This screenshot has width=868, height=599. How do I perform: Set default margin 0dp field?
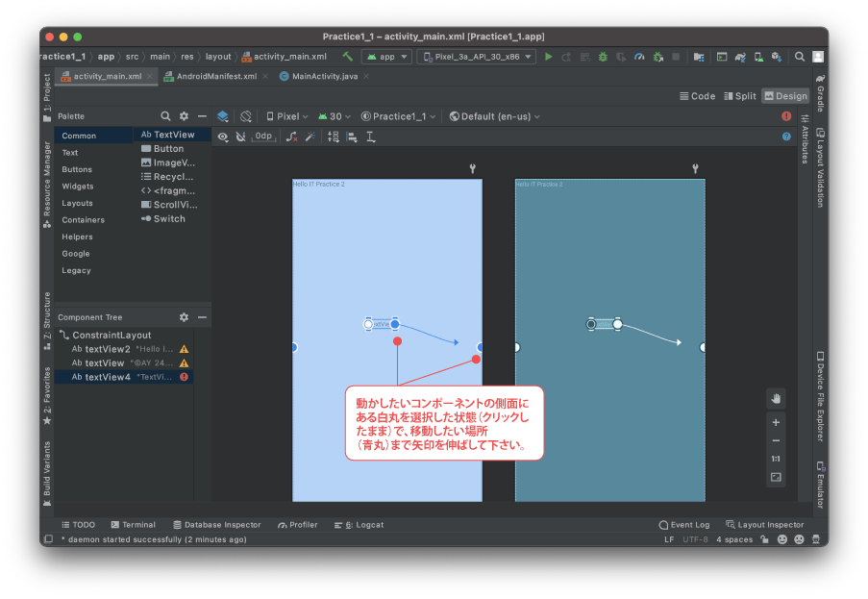tap(263, 137)
